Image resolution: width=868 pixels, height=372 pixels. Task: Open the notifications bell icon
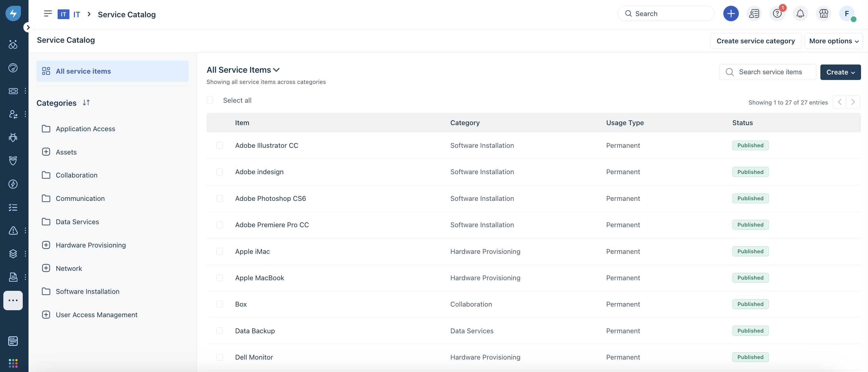(800, 14)
